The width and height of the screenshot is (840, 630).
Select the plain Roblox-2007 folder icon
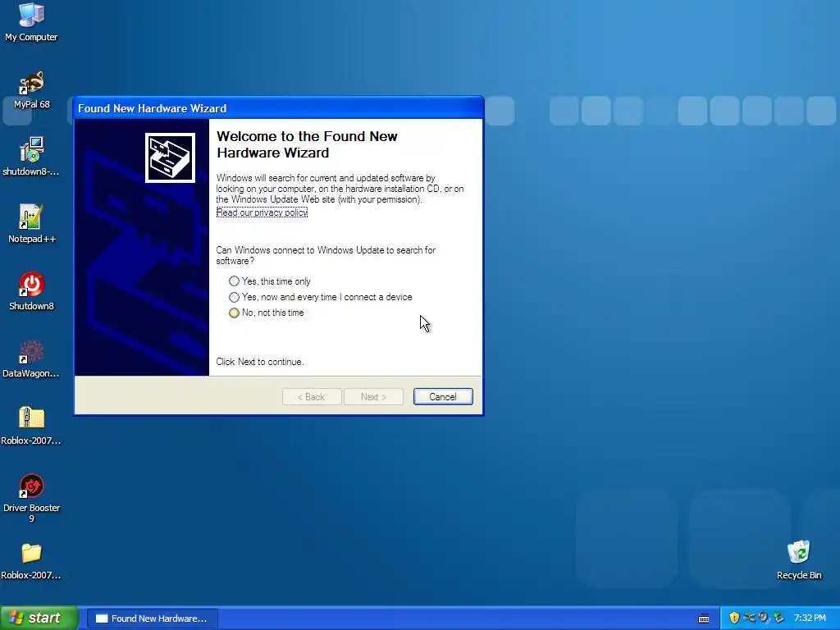(31, 561)
